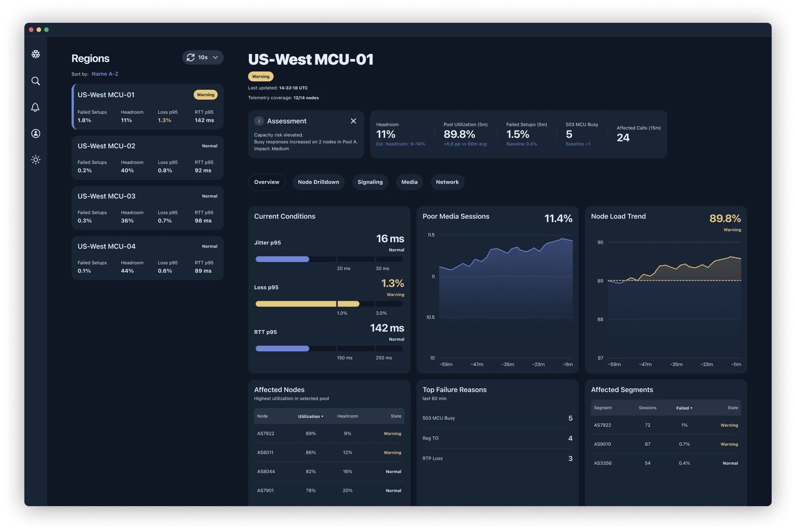Select the US-West MCU-02 region card
Screen dimensions: 796x532
click(x=147, y=158)
